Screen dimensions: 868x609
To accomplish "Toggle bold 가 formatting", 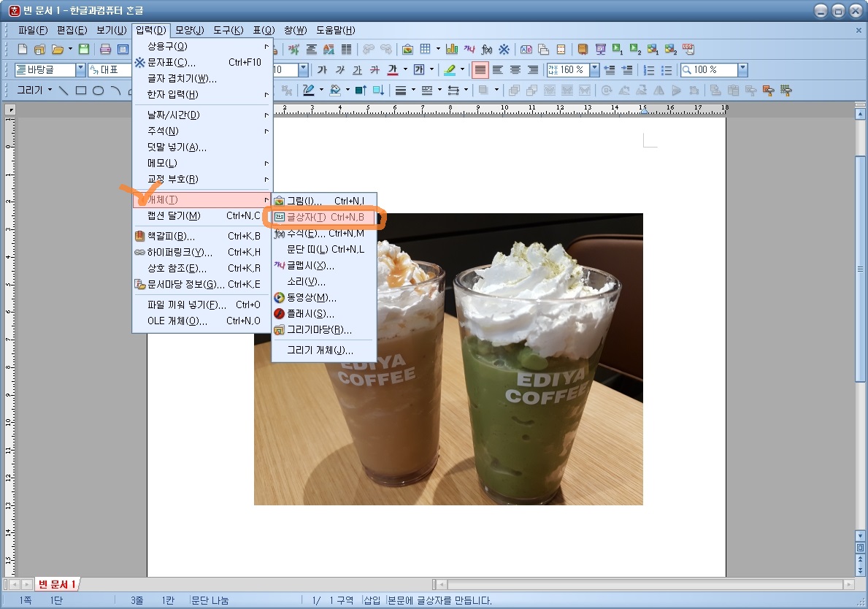I will click(322, 70).
